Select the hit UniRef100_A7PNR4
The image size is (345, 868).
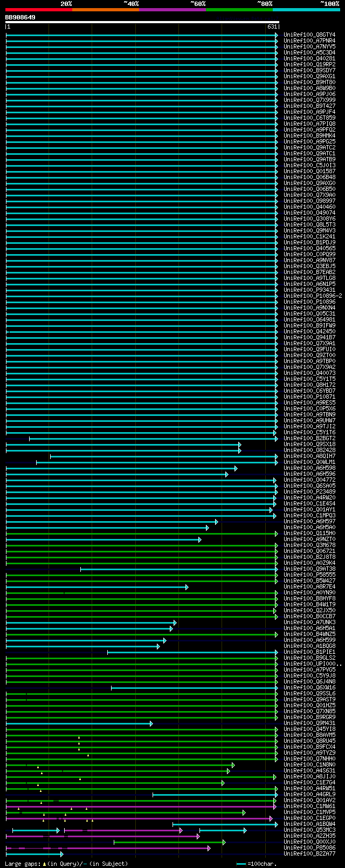point(309,41)
